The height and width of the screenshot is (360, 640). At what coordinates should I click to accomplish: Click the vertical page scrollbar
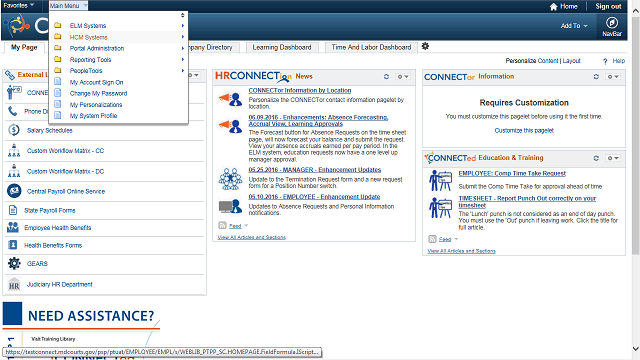tap(636, 135)
